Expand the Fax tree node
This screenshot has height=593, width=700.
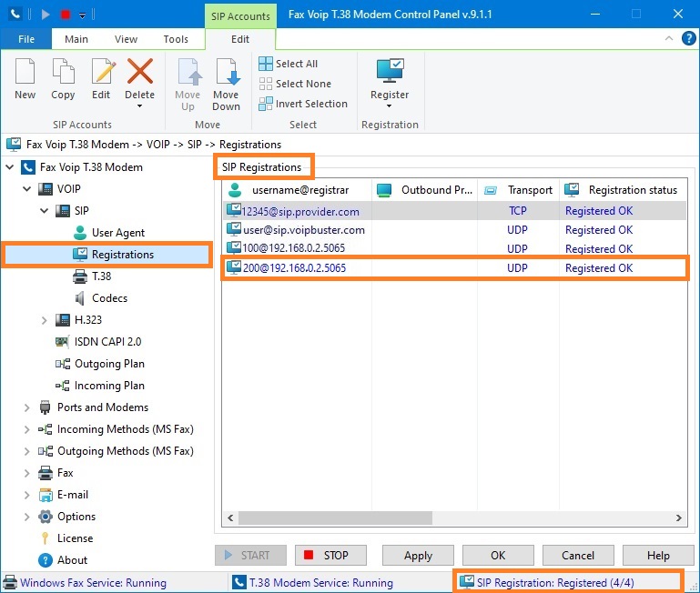[27, 474]
